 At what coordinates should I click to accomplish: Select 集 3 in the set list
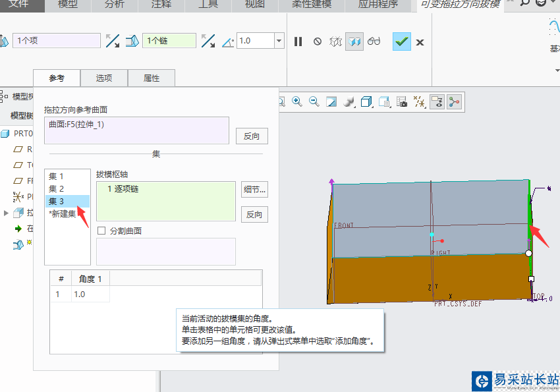(x=67, y=202)
